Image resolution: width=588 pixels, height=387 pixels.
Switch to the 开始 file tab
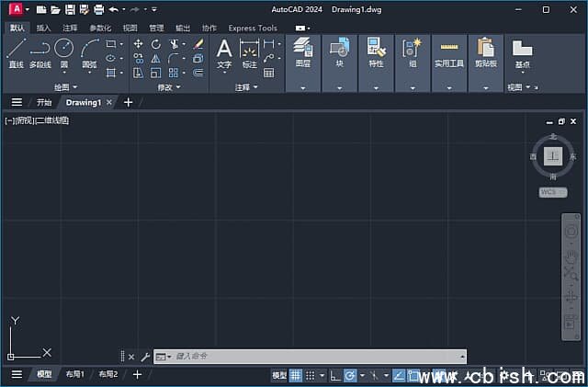[44, 102]
